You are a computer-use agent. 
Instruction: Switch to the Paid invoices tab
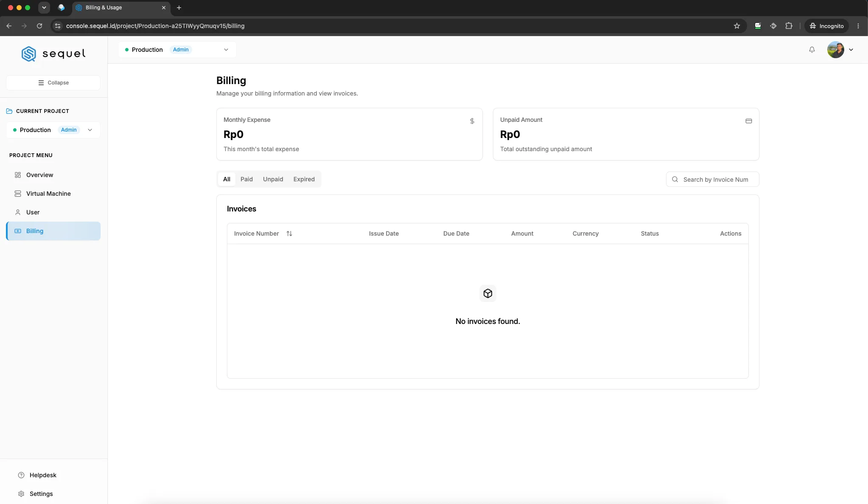coord(246,179)
